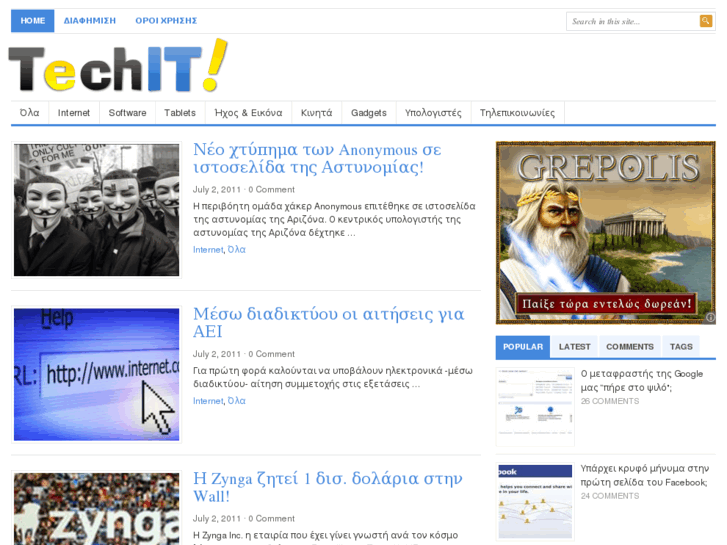Click the Facebook hidden message post thumbnail
The image size is (727, 545).
click(535, 502)
